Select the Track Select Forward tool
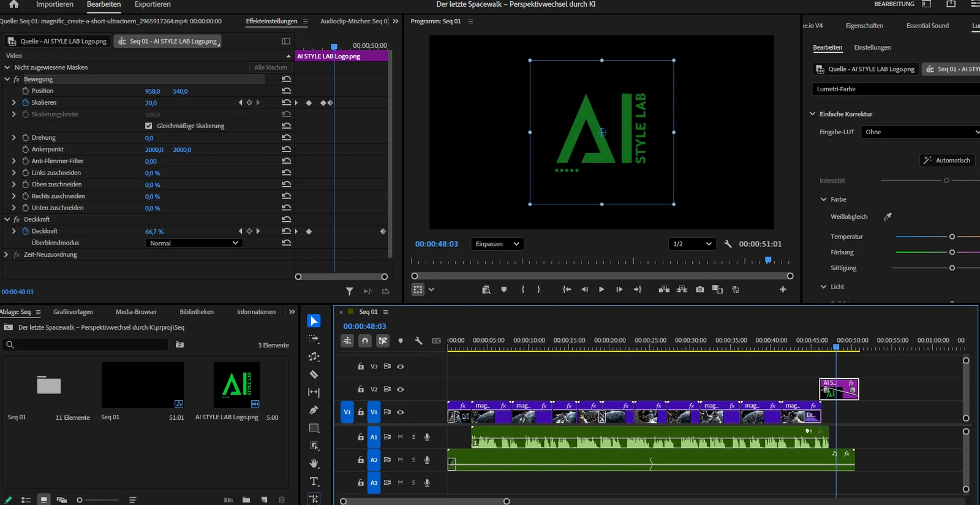The image size is (980, 505). click(314, 339)
